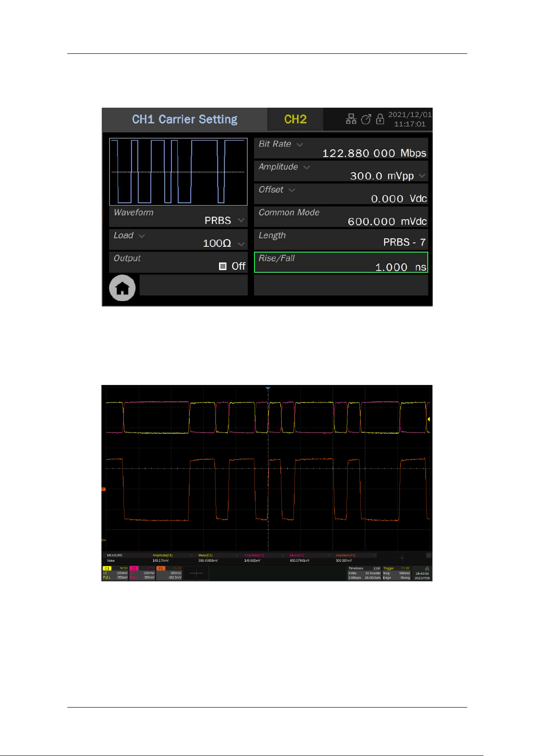Expand the Bit Rate parameter chevron

[x=299, y=144]
